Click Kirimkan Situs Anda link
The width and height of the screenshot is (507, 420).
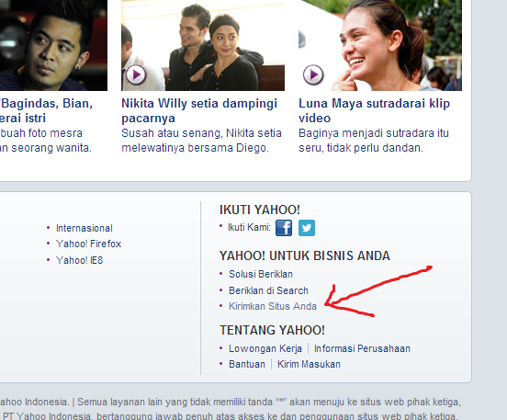click(x=273, y=306)
